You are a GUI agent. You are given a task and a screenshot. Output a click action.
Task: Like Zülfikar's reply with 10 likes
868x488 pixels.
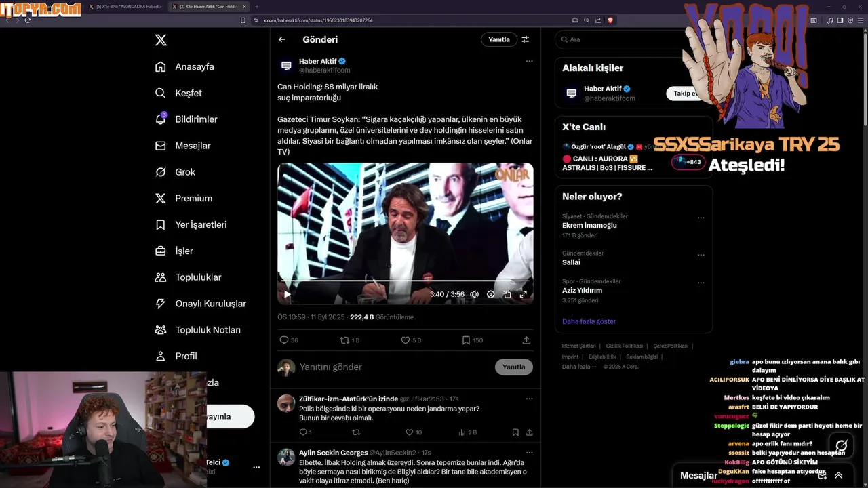(x=413, y=432)
